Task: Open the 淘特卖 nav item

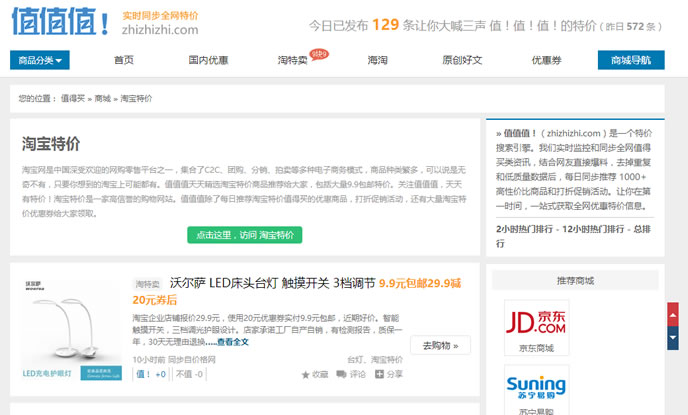Action: (x=292, y=60)
